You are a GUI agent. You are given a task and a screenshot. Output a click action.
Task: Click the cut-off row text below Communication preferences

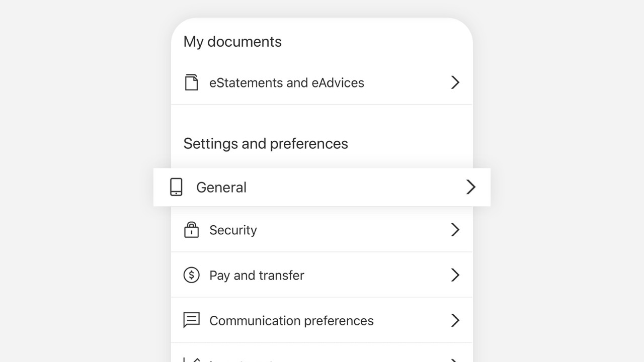coord(242,360)
